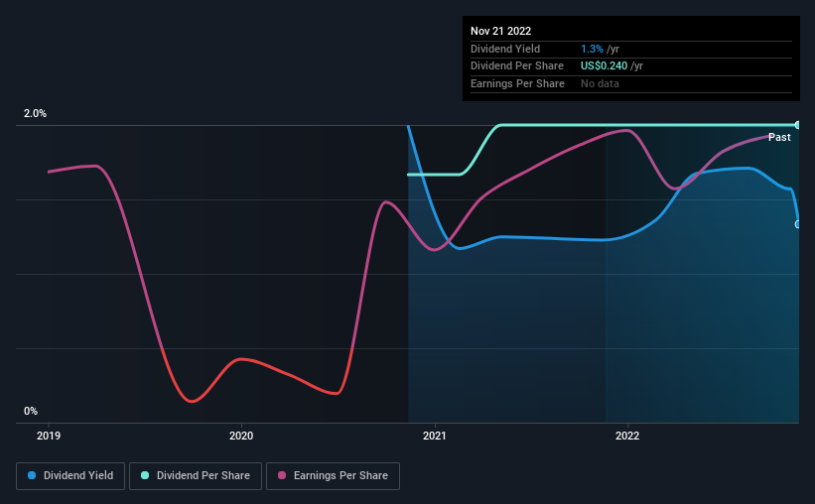Click the pink Earnings Per Share legend dot
This screenshot has height=504, width=815.
click(282, 475)
